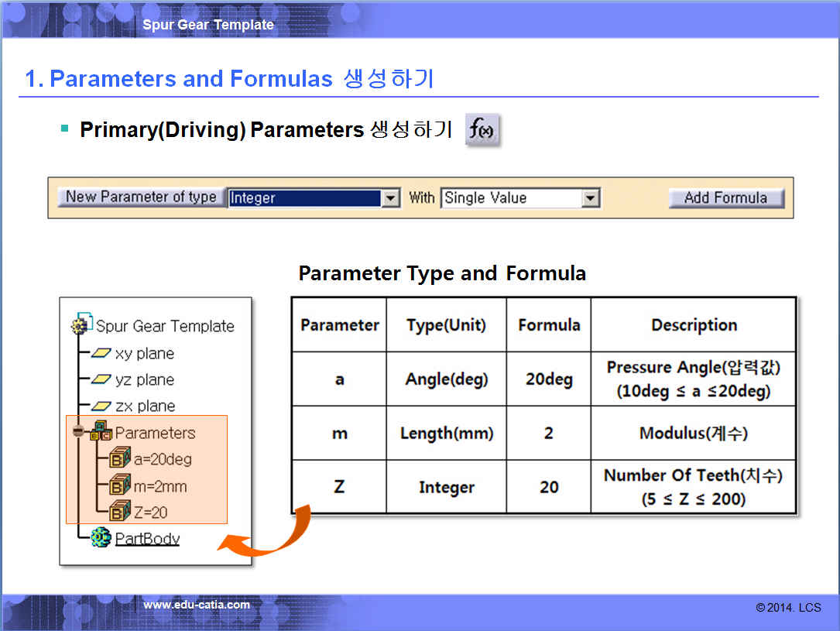Screen dimensions: 840x631
Task: Click the f(x) Formula icon
Action: click(x=482, y=130)
